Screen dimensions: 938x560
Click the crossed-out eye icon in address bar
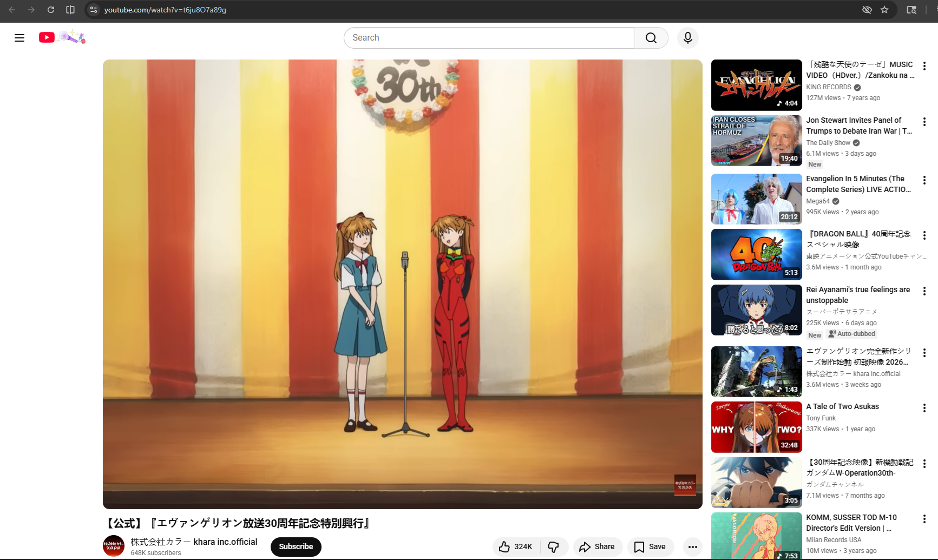[867, 10]
